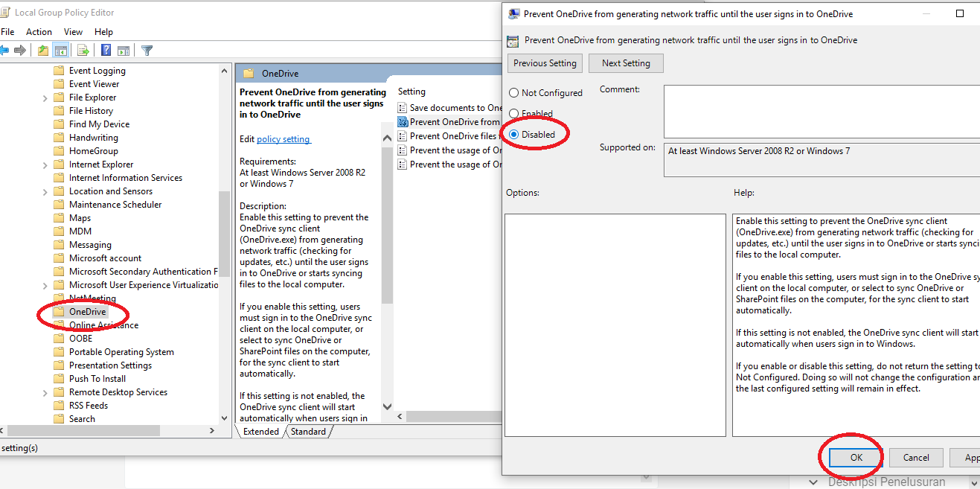Viewport: 980px width, 489px height.
Task: Click the policy icon beside the dialog heading
Action: coord(513,41)
